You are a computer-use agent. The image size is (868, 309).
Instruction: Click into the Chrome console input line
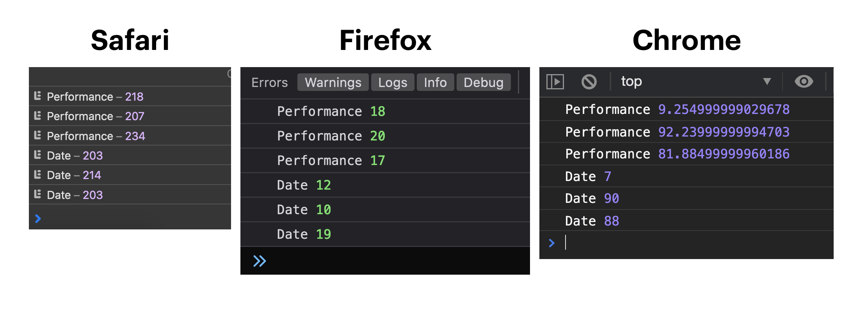[695, 243]
